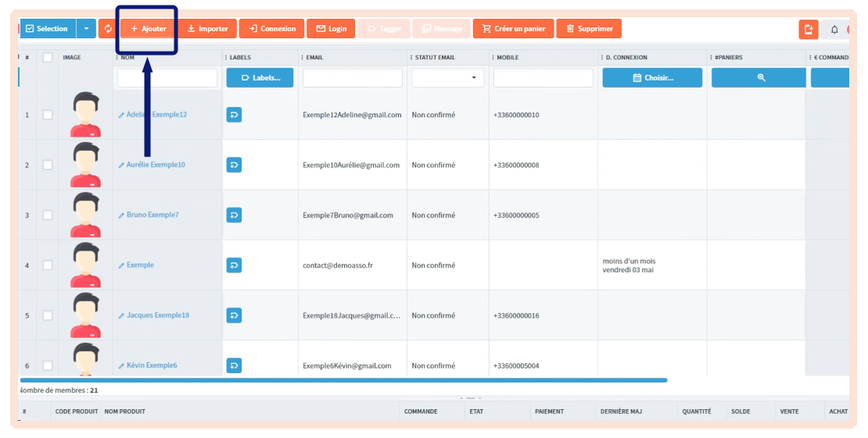This screenshot has width=868, height=438.
Task: Click the magnifier search button under #PANIERS
Action: (760, 78)
